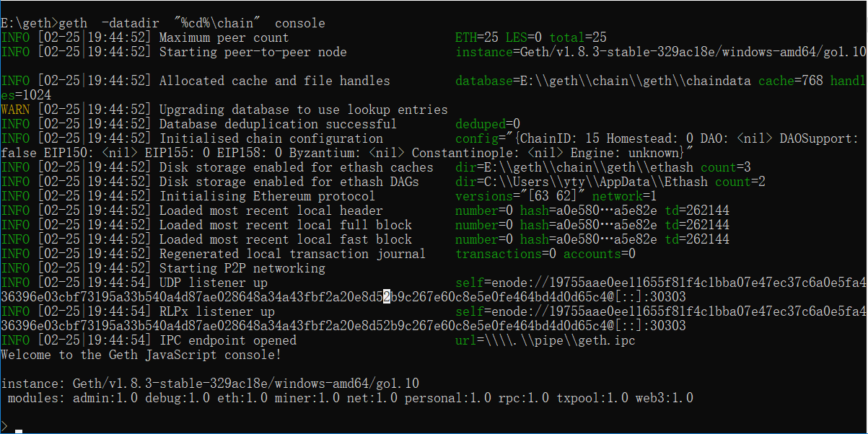Click the 'Regenerated local transaction journal' message

292,254
